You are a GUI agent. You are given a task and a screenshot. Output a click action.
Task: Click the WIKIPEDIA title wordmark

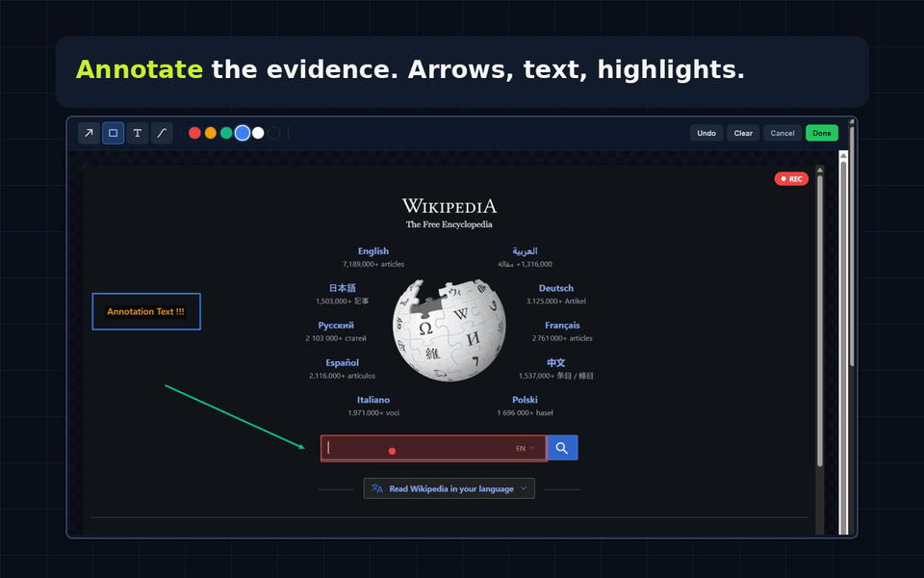point(449,206)
